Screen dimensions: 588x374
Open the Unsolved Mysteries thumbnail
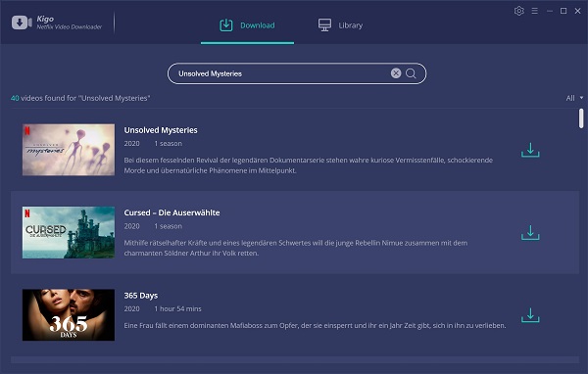(x=69, y=150)
